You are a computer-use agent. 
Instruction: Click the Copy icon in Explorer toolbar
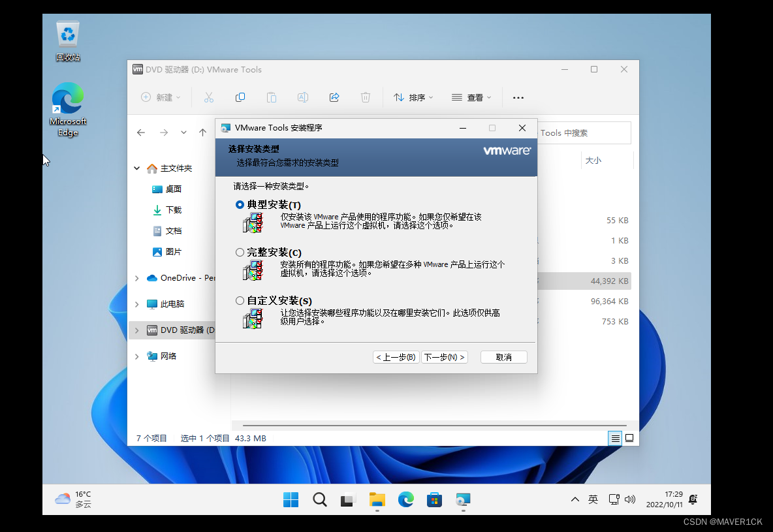(240, 98)
